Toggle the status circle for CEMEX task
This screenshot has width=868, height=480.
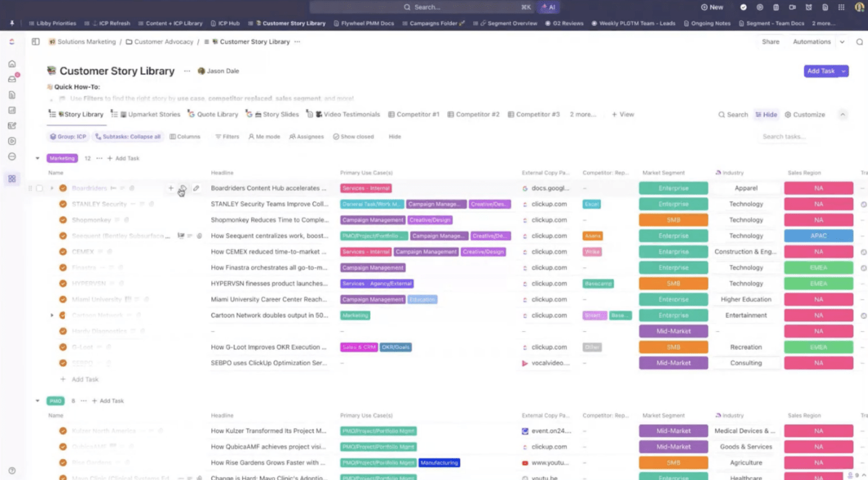click(63, 252)
